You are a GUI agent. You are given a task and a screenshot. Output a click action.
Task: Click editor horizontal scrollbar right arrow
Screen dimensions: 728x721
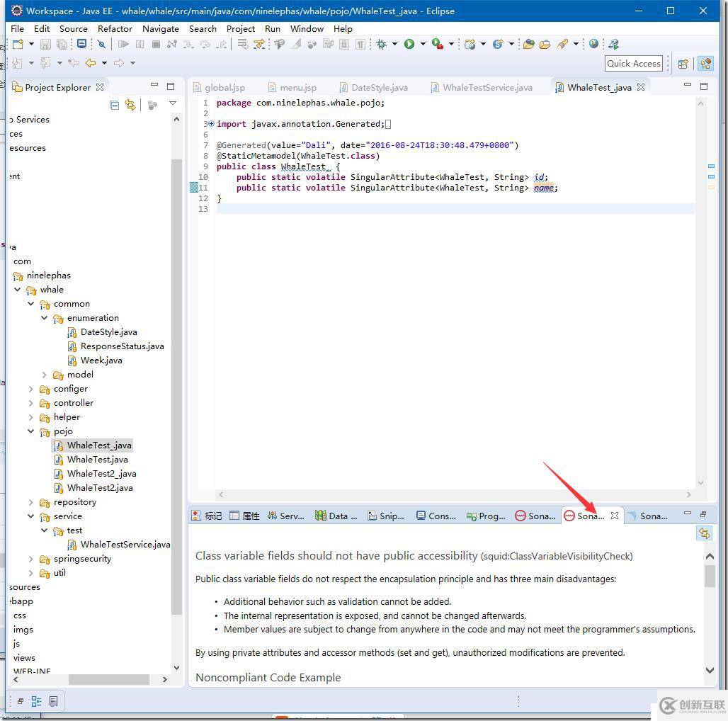click(688, 494)
